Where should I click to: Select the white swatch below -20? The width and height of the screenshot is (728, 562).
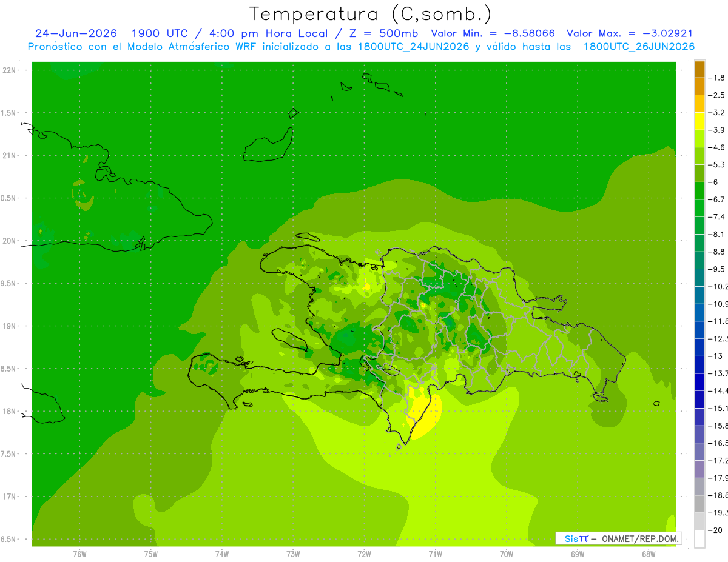(699, 539)
